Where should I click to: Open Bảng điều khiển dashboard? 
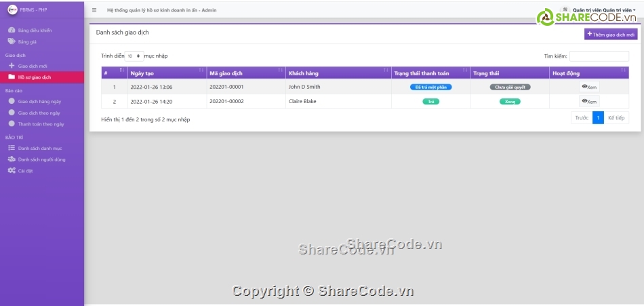[x=34, y=31]
